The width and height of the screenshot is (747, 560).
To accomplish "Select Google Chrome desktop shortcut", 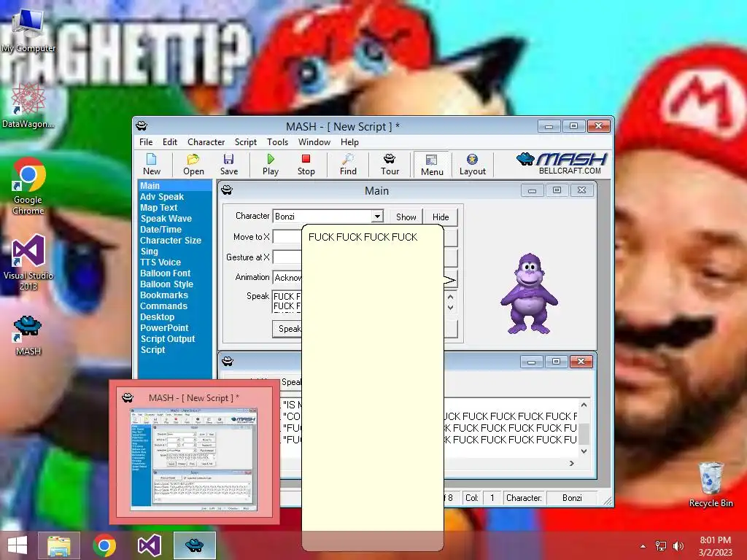I will tap(28, 186).
